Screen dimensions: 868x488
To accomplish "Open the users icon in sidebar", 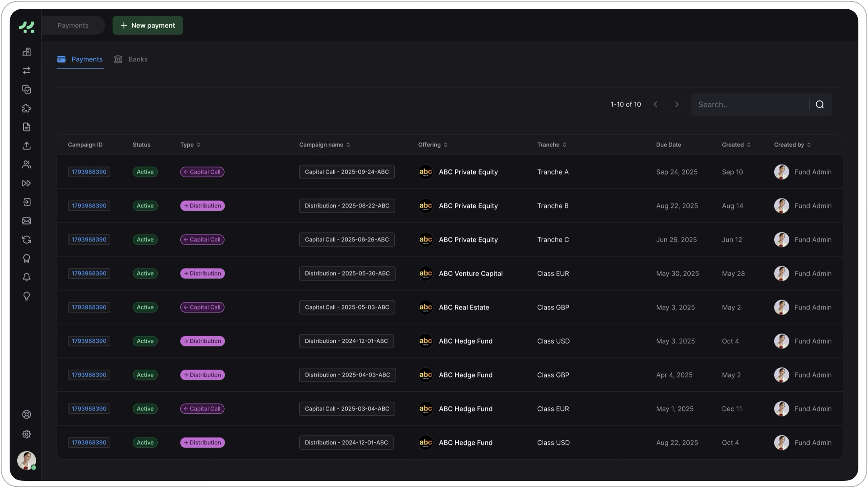I will click(x=26, y=165).
